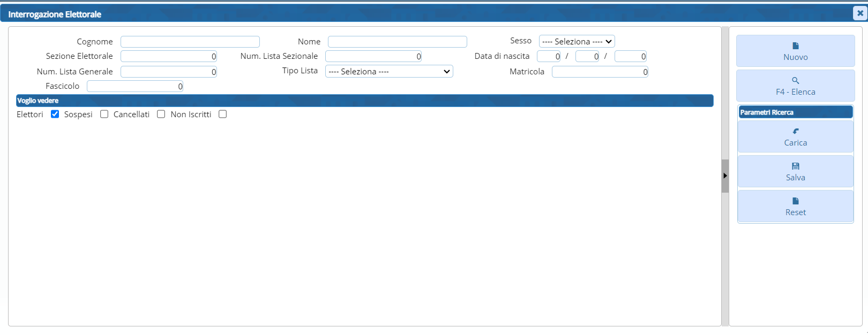Open the Sesso dropdown

577,41
